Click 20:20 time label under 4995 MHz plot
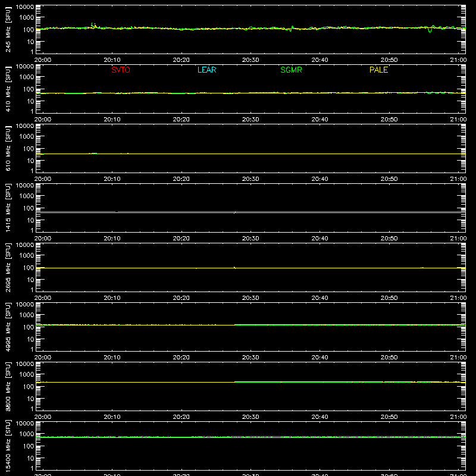The image size is (476, 476). 181,358
